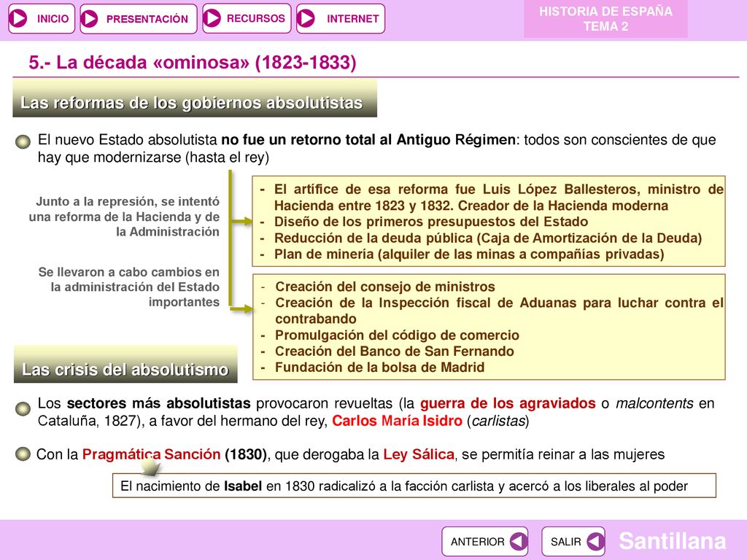Click 'Creación del consejo de ministros' line

coord(385,287)
